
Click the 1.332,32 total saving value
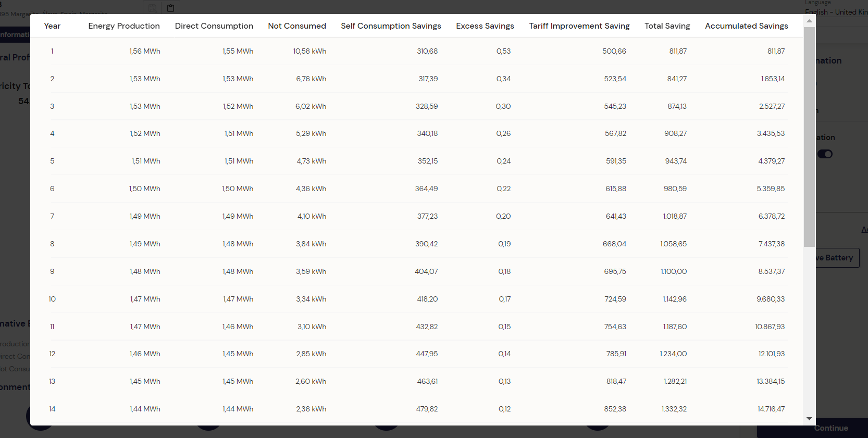click(x=674, y=409)
